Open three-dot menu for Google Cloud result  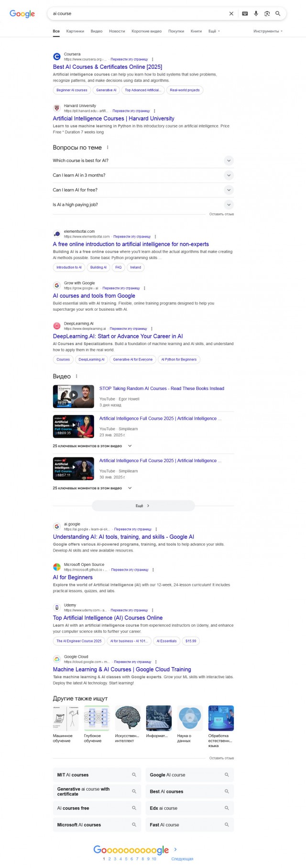156,662
